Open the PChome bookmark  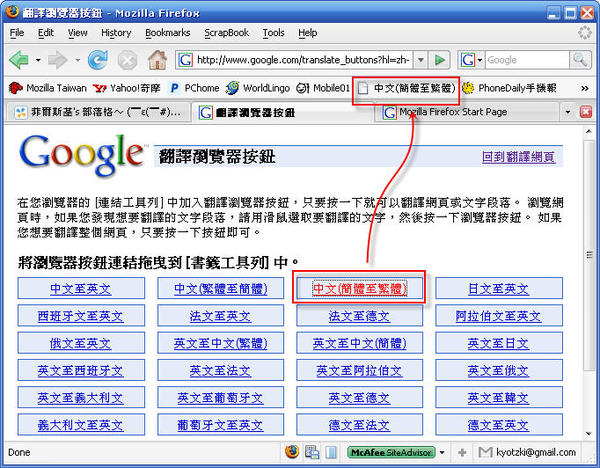[x=195, y=88]
